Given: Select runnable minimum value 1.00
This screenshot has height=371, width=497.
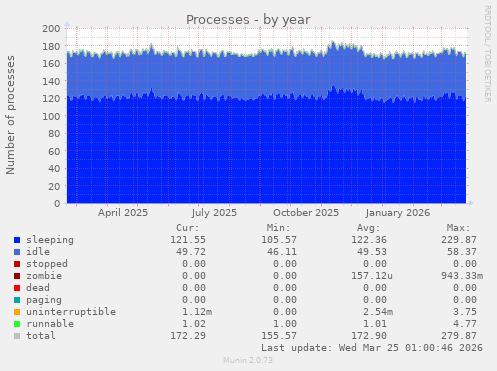Looking at the screenshot, I should 285,324.
